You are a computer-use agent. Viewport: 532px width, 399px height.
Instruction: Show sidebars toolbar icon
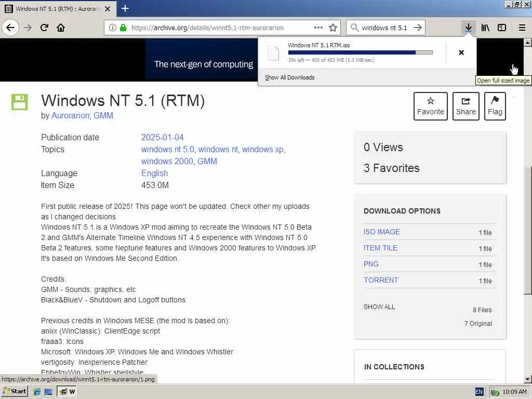click(x=502, y=28)
